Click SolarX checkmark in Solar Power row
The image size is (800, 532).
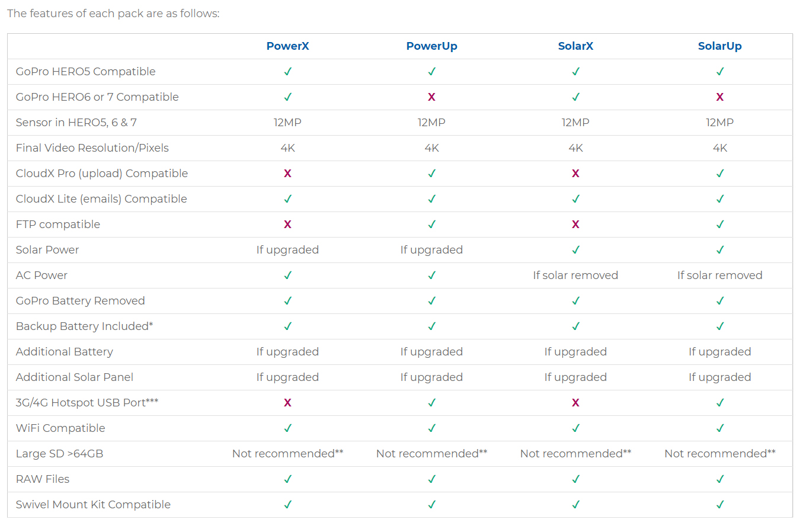pos(575,250)
